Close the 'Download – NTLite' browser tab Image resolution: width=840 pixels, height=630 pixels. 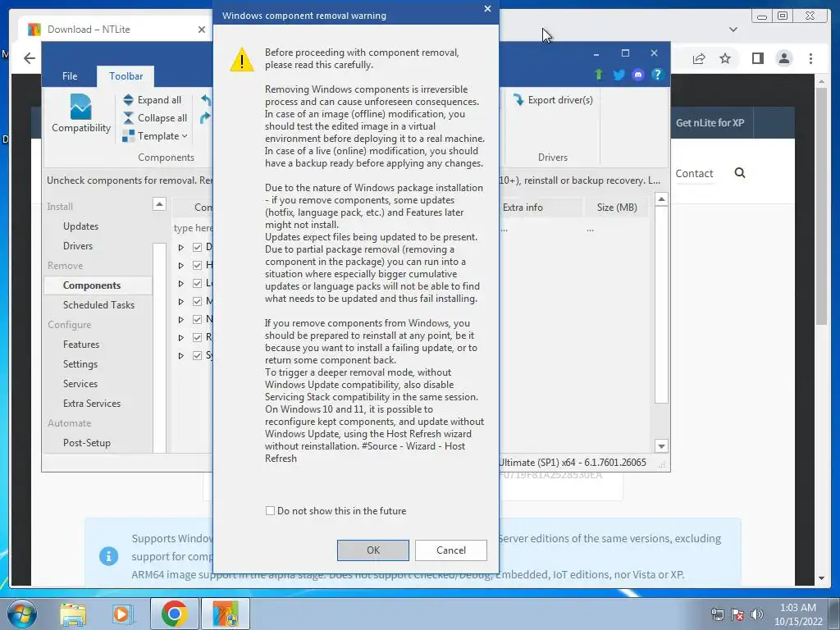click(202, 30)
